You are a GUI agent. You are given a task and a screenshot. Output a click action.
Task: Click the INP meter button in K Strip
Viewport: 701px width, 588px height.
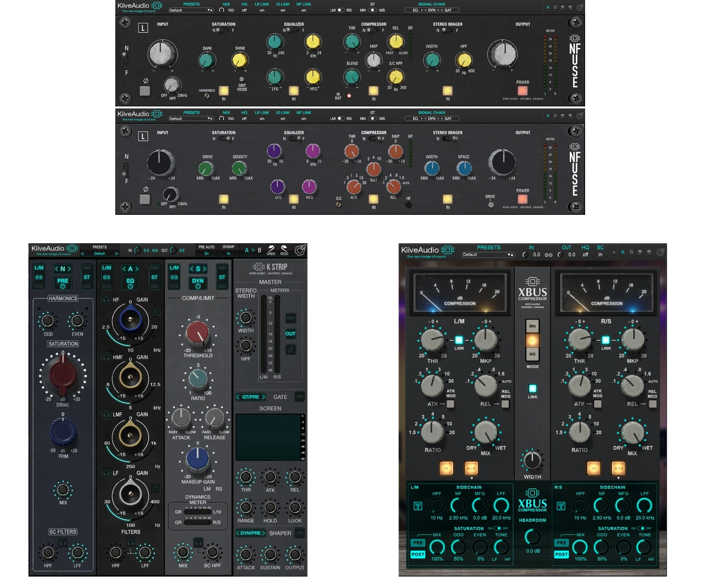(291, 318)
